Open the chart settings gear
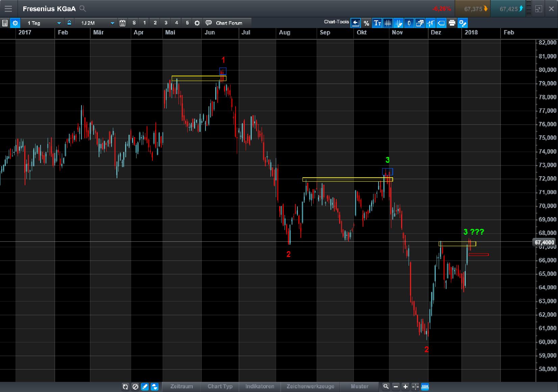The image size is (558, 392). point(15,23)
